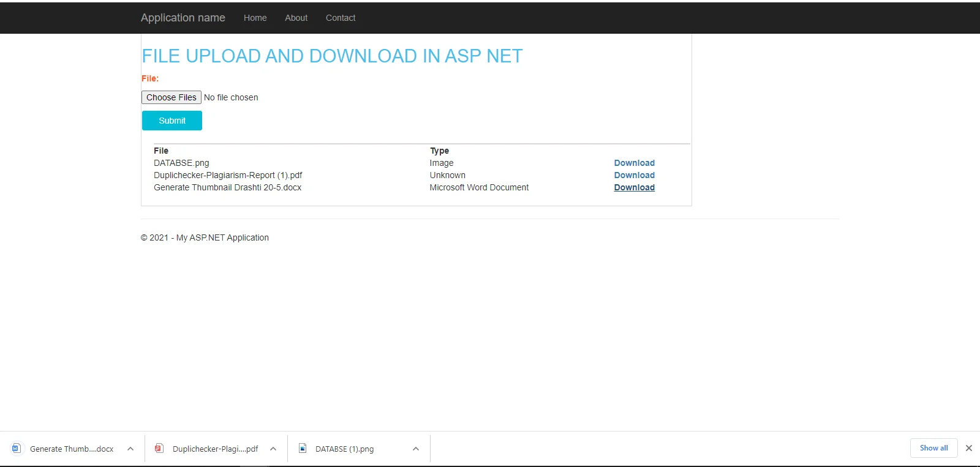Open the Home navigation item
This screenshot has width=980, height=467.
click(x=255, y=18)
